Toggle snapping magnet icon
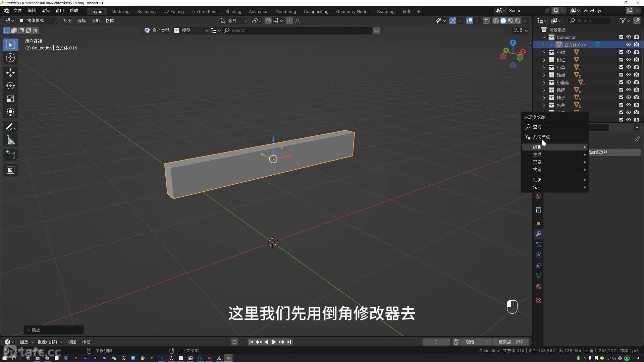This screenshot has width=644, height=362. (x=268, y=21)
